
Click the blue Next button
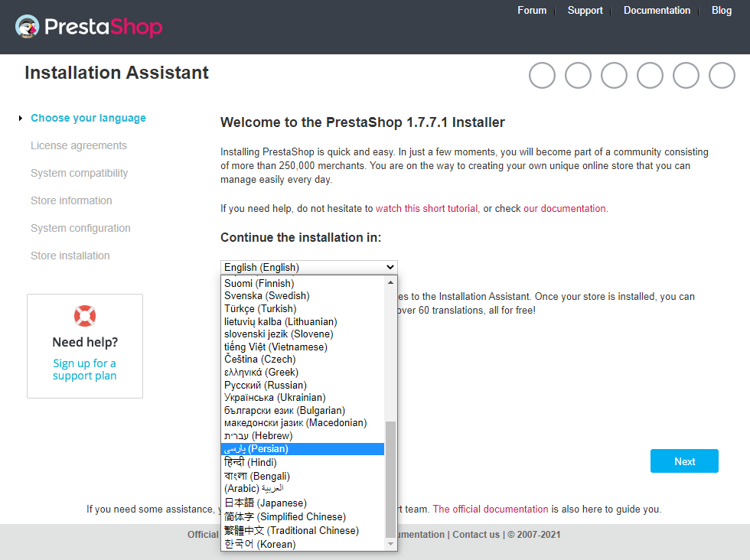(684, 461)
